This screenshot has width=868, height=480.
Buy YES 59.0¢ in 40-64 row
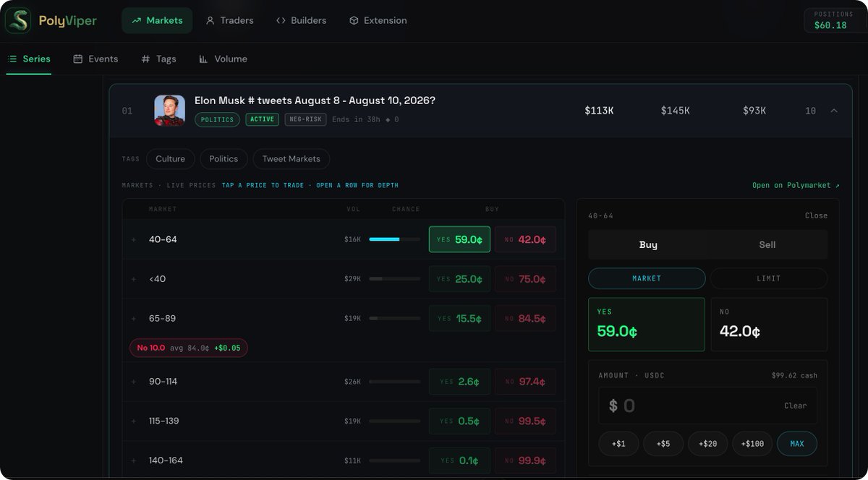[459, 239]
